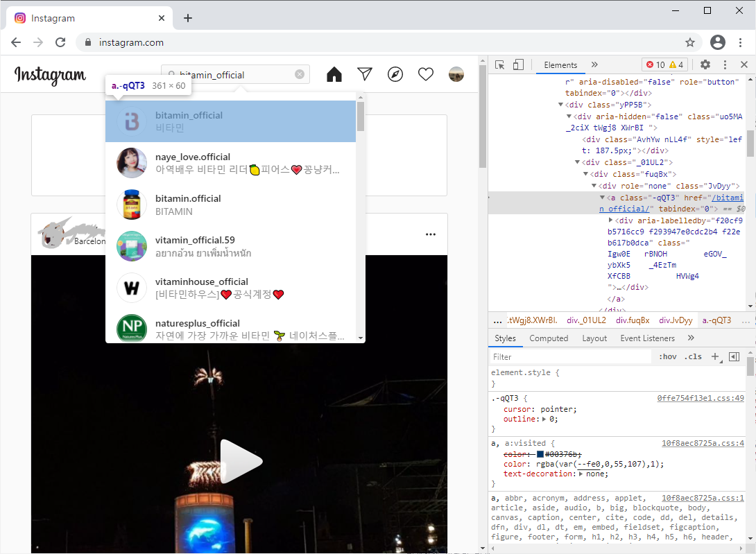Collapse the div class JvDyy node

[594, 186]
